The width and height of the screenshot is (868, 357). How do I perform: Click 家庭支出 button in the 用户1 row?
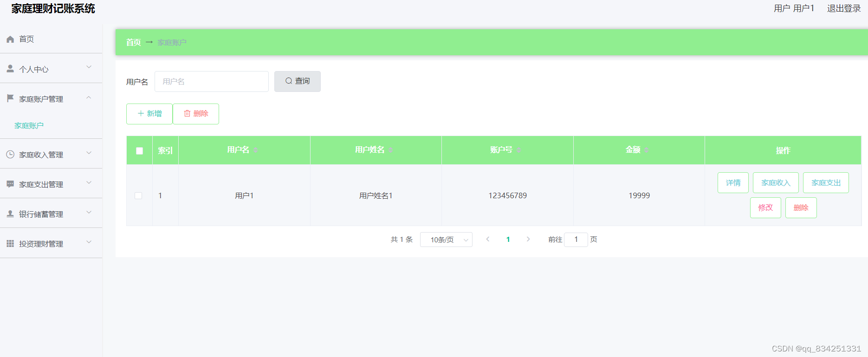(826, 182)
